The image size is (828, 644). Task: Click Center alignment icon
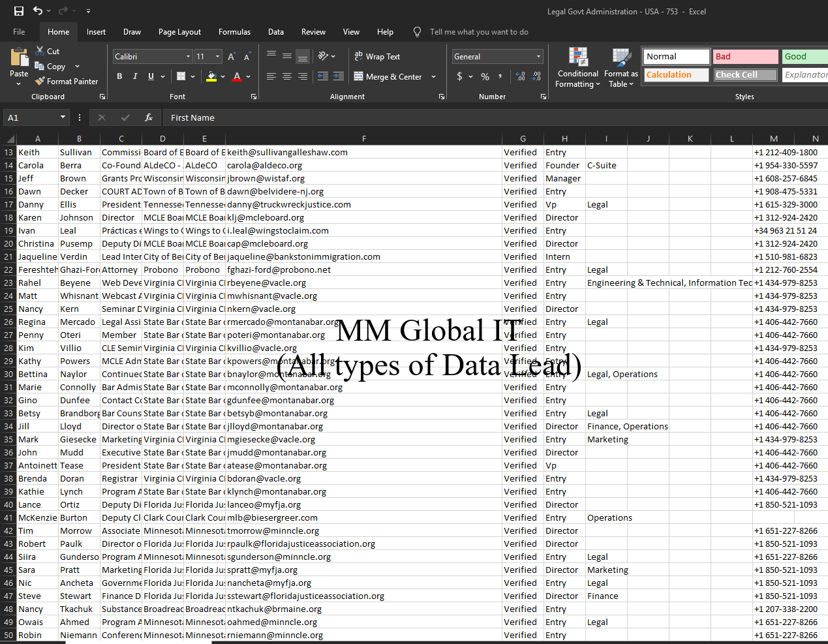coord(287,76)
